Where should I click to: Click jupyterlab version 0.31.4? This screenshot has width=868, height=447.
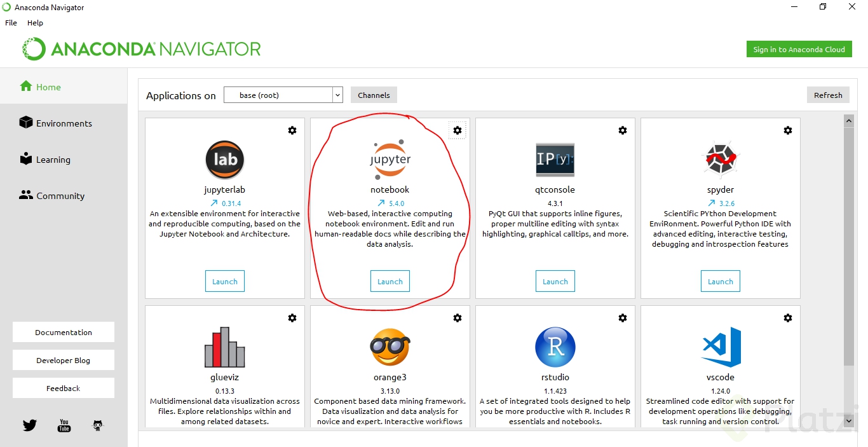click(232, 203)
